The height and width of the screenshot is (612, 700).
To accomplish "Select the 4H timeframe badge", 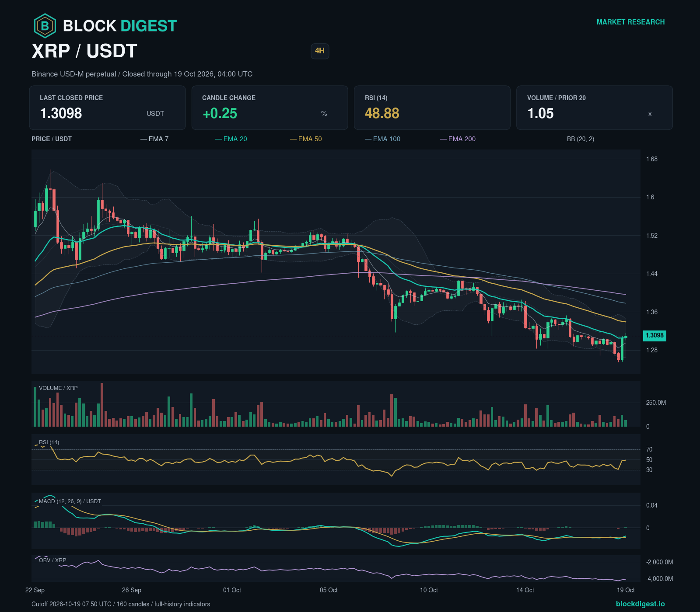I will 320,51.
